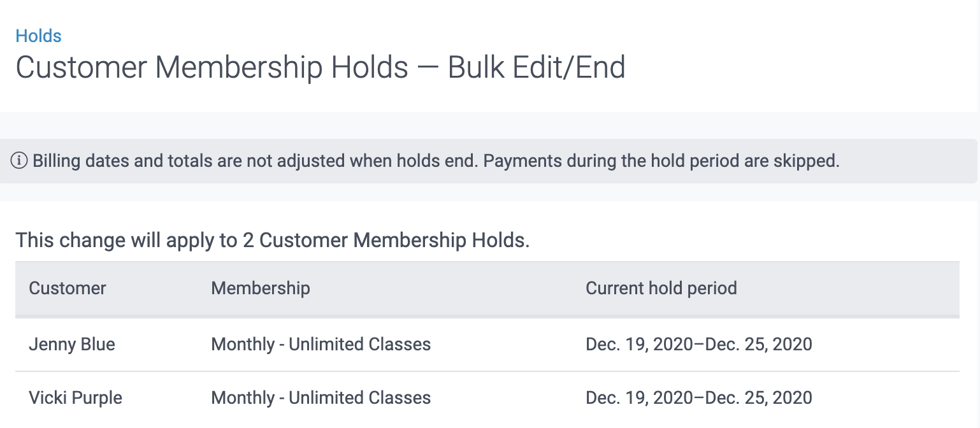The width and height of the screenshot is (980, 428).
Task: Open the Holds breadcrumb link
Action: click(38, 36)
